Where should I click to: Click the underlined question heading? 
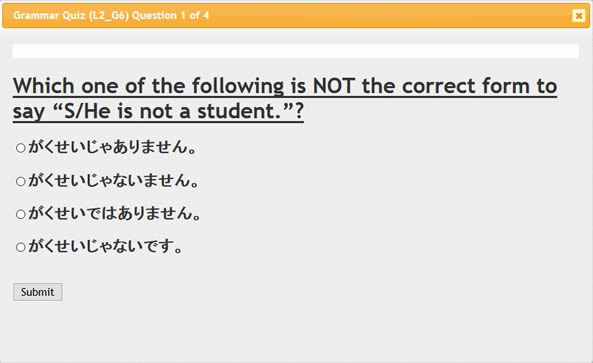[x=285, y=98]
